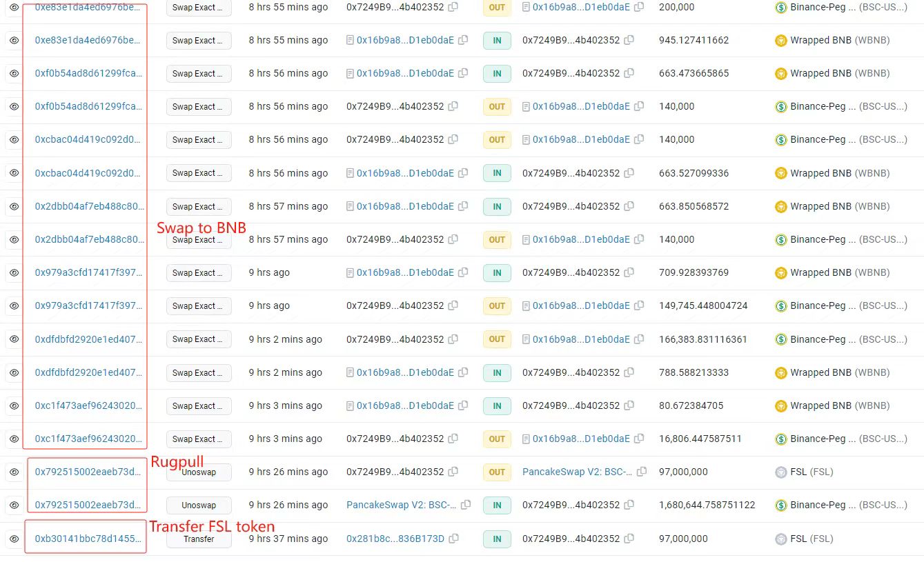924x562 pixels.
Task: Open the Wrapped BNB token link in the 663.473665865 row
Action: pos(820,74)
